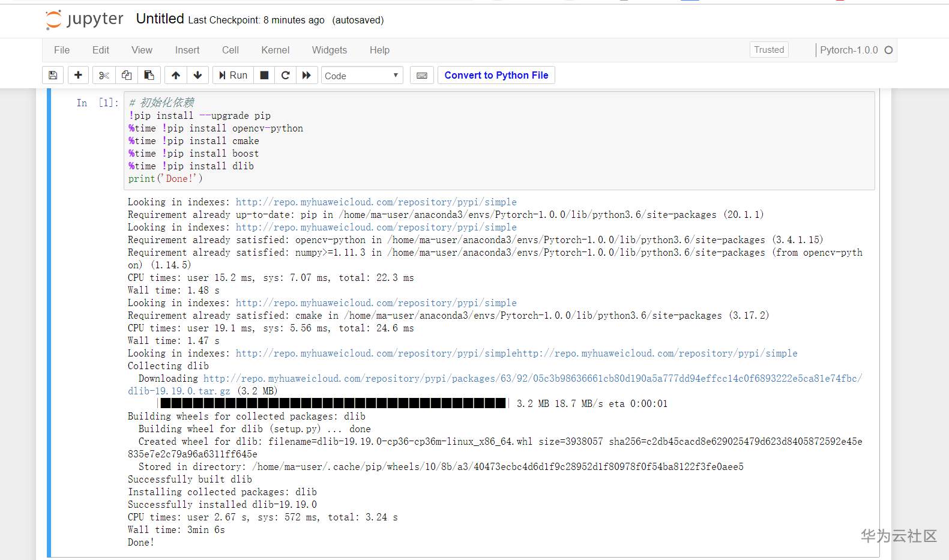Open the Widgets menu
Image resolution: width=949 pixels, height=560 pixels.
[x=330, y=50]
